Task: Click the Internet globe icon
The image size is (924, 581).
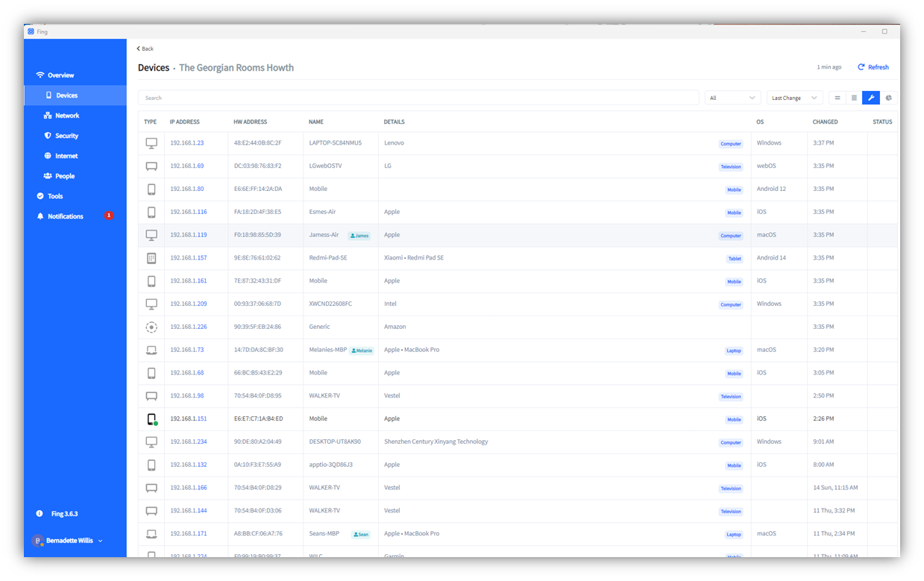Action: [48, 156]
